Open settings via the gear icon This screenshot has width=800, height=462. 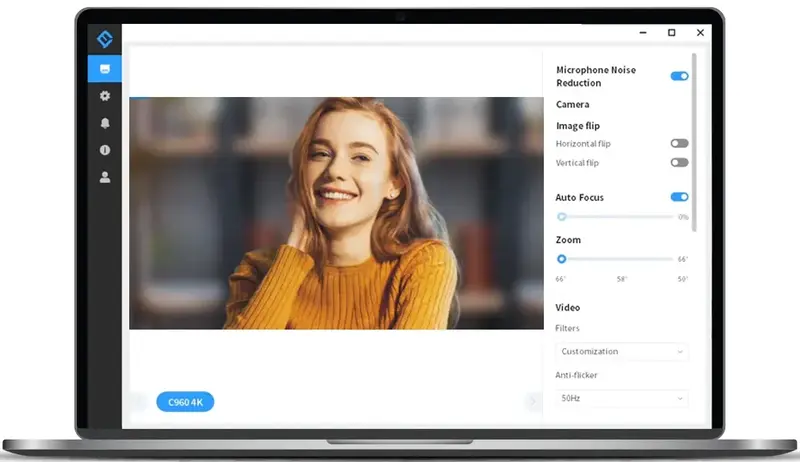click(x=104, y=96)
